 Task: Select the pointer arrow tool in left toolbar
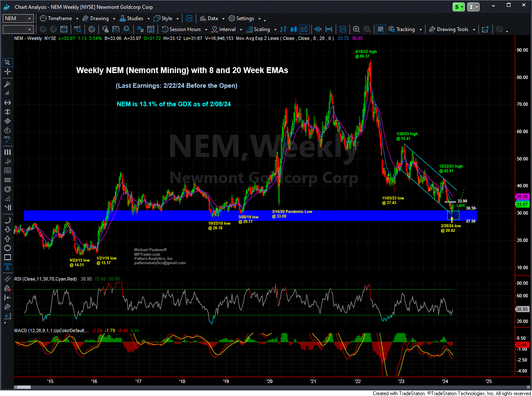(7, 63)
